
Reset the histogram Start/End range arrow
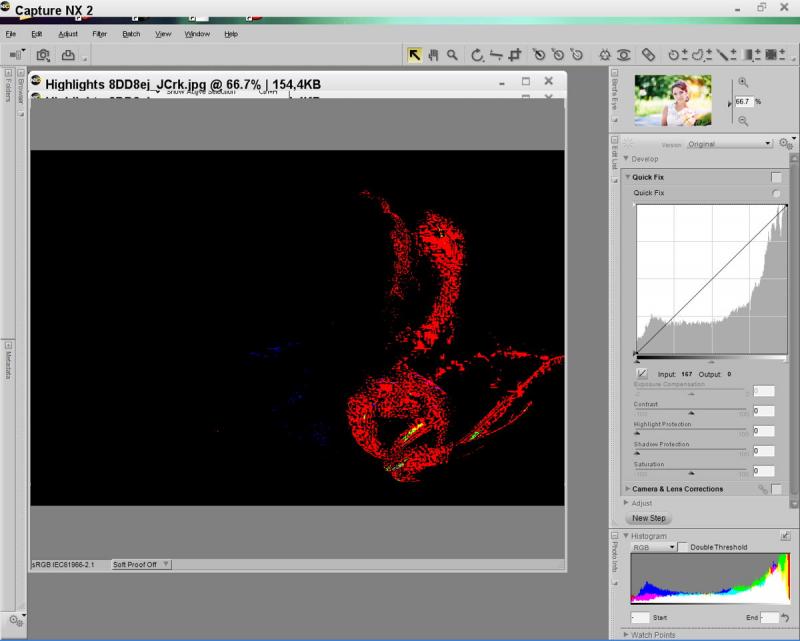coord(785,618)
